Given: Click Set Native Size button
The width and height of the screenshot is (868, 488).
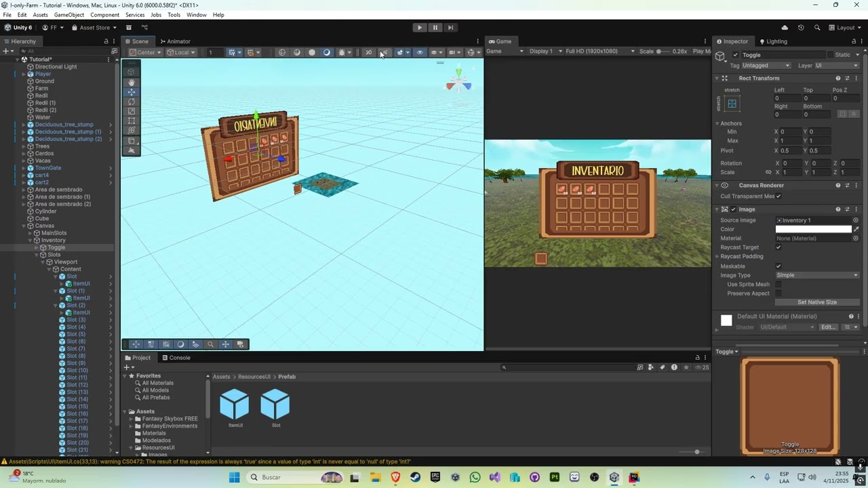Looking at the screenshot, I should 817,302.
